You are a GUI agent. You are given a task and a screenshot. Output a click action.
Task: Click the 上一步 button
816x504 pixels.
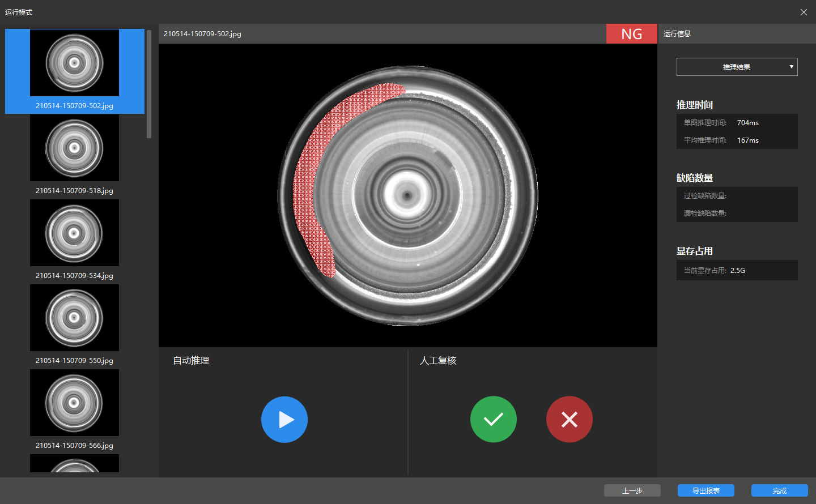[x=632, y=490]
